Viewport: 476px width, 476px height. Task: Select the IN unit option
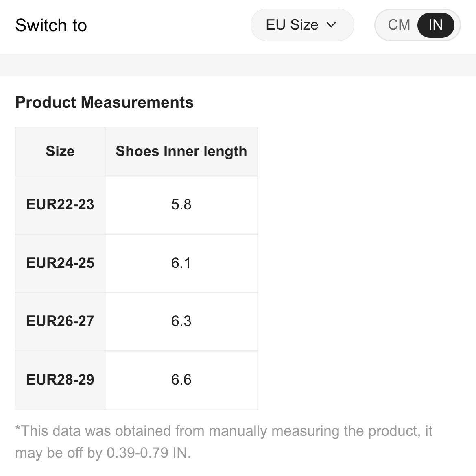pyautogui.click(x=435, y=25)
